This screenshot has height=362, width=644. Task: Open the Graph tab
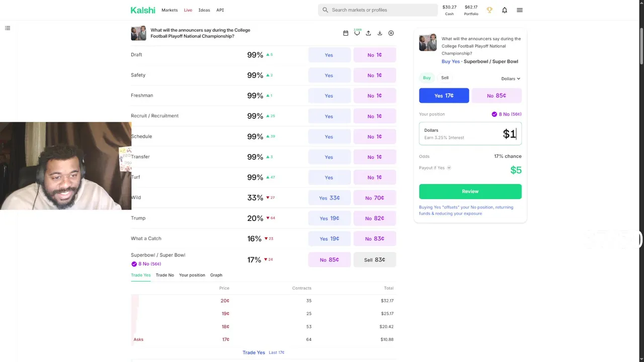point(216,275)
